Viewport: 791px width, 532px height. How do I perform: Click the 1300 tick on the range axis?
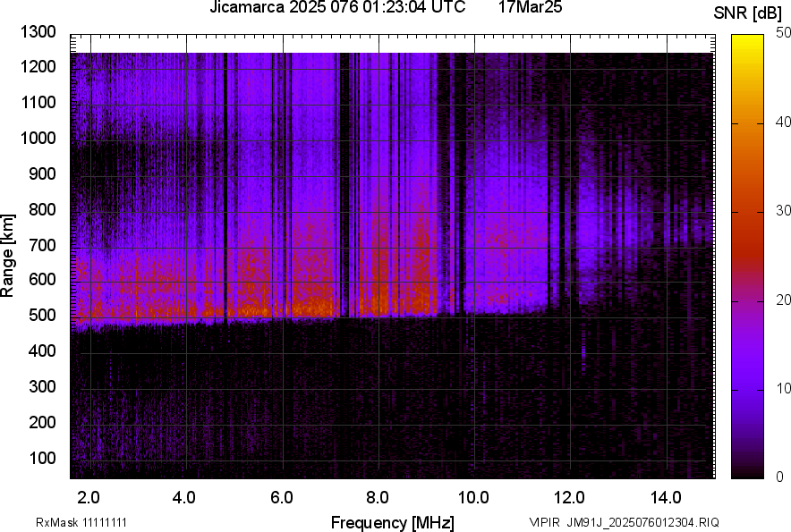coord(41,32)
